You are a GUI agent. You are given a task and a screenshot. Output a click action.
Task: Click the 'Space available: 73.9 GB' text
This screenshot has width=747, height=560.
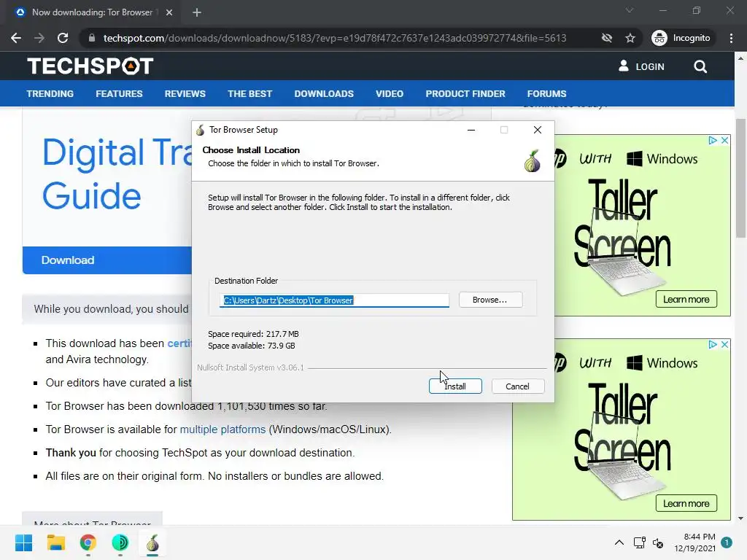tap(252, 346)
